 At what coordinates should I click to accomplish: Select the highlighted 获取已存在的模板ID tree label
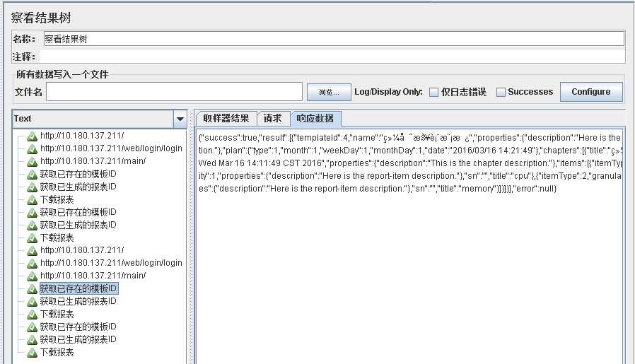[78, 288]
